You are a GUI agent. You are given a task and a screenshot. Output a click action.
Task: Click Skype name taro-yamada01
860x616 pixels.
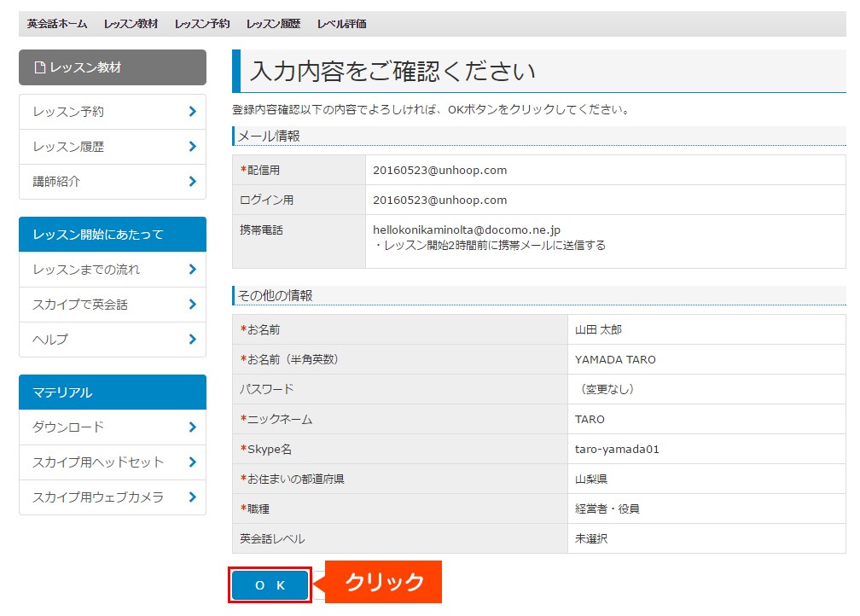pyautogui.click(x=617, y=450)
